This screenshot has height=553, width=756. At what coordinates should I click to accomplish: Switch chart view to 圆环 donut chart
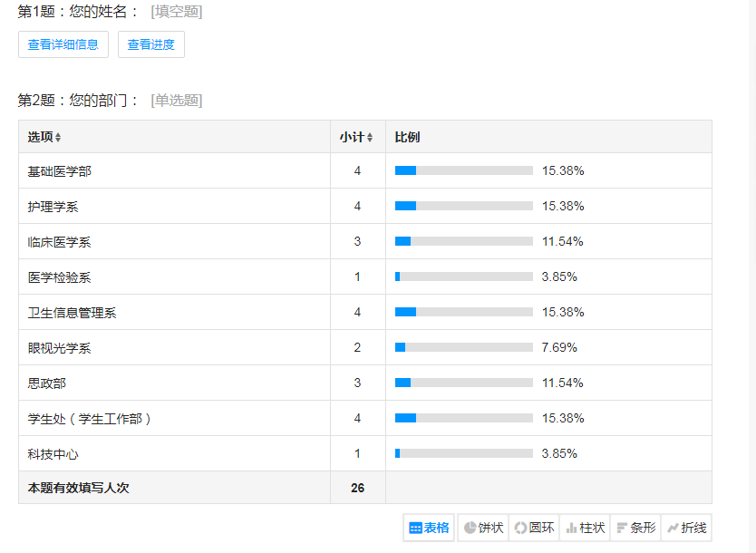534,528
